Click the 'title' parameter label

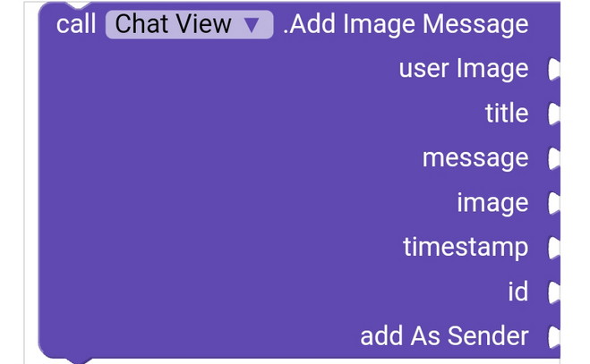tap(506, 114)
